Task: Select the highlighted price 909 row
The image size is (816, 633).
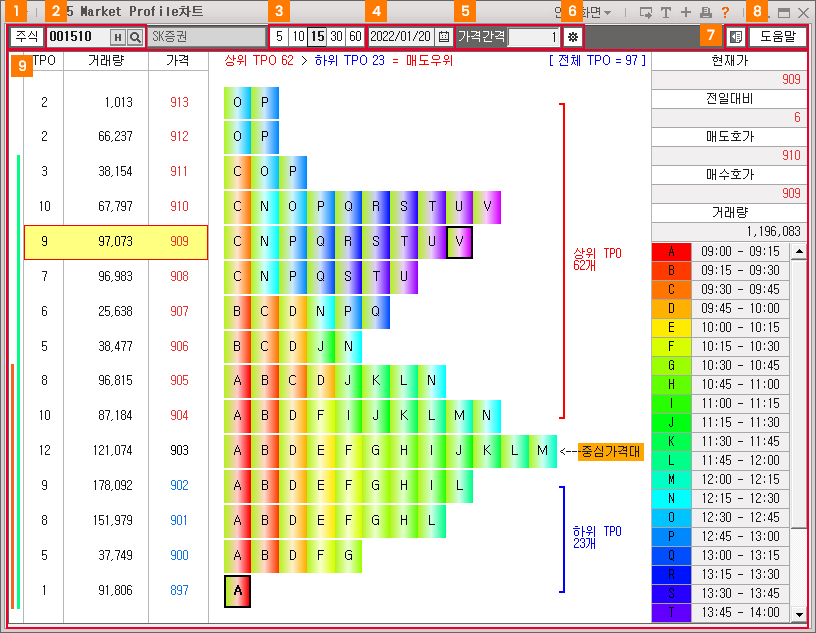Action: [x=116, y=242]
